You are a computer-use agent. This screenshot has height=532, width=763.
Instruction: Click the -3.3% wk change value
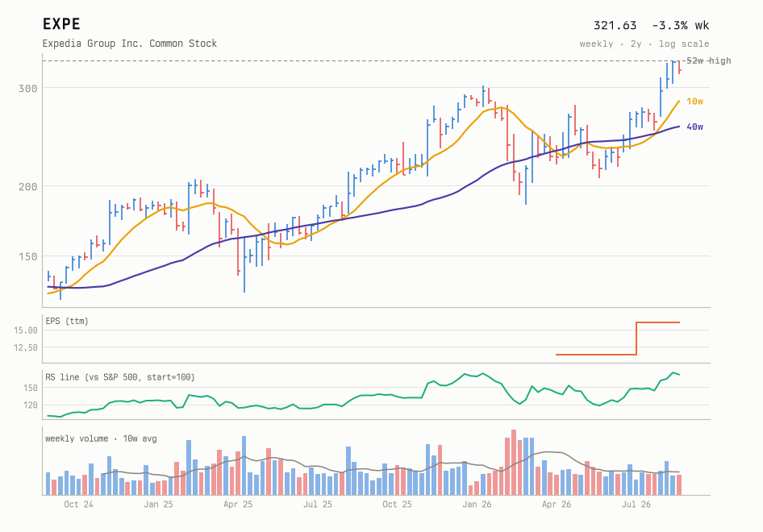pos(680,25)
